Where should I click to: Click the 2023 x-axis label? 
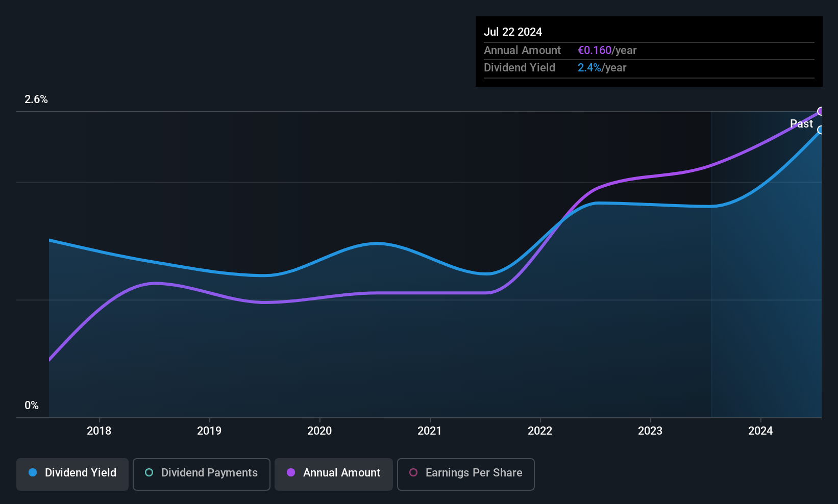tap(650, 431)
